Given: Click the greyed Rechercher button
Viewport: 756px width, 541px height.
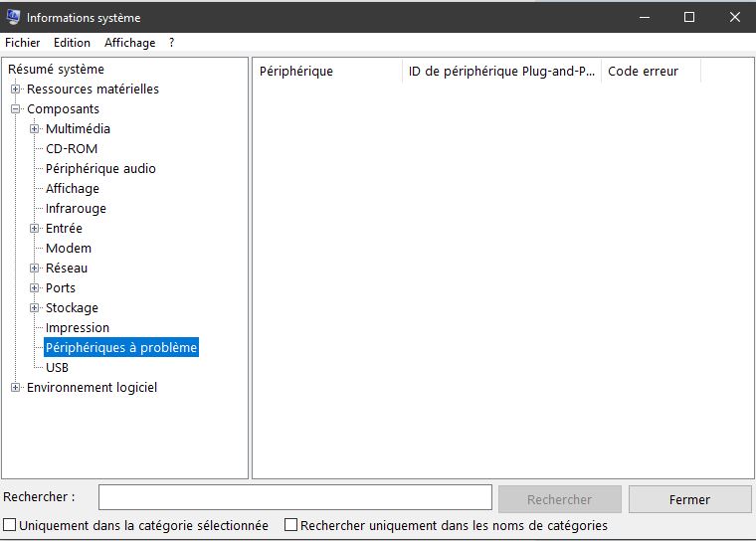Looking at the screenshot, I should (x=559, y=499).
